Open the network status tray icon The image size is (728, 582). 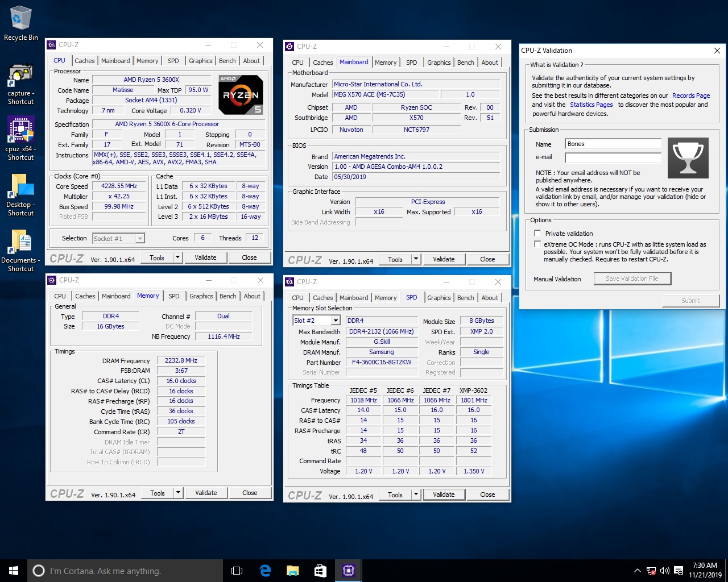tap(651, 571)
